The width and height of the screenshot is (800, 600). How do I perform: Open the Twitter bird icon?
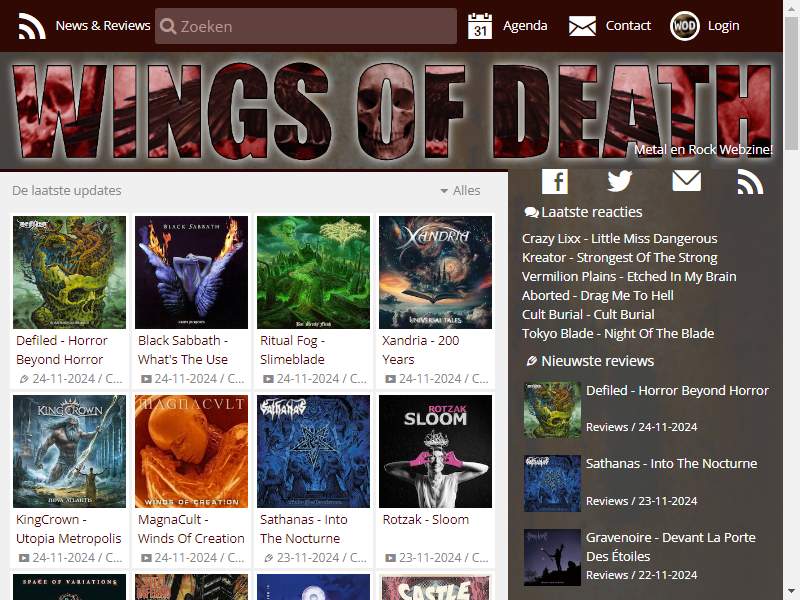tap(620, 181)
